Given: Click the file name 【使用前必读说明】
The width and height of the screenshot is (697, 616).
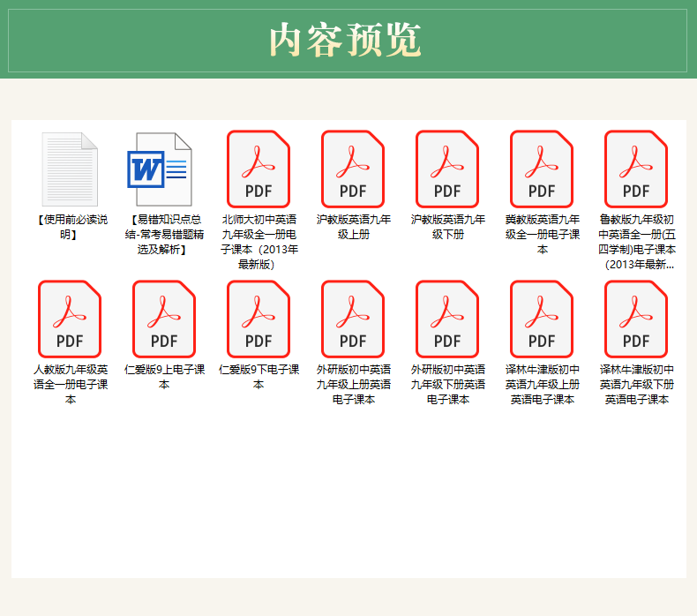Looking at the screenshot, I should 71,227.
